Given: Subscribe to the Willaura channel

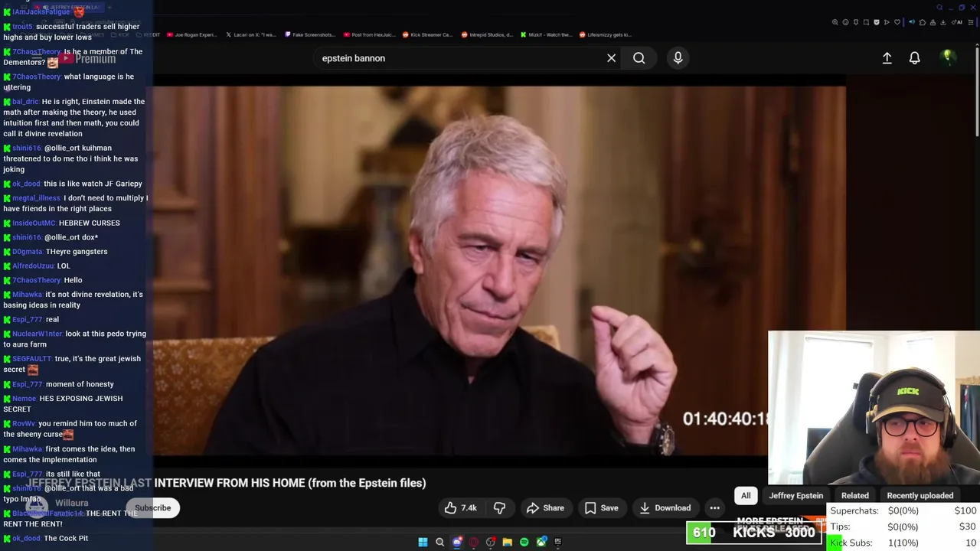Looking at the screenshot, I should [x=153, y=507].
